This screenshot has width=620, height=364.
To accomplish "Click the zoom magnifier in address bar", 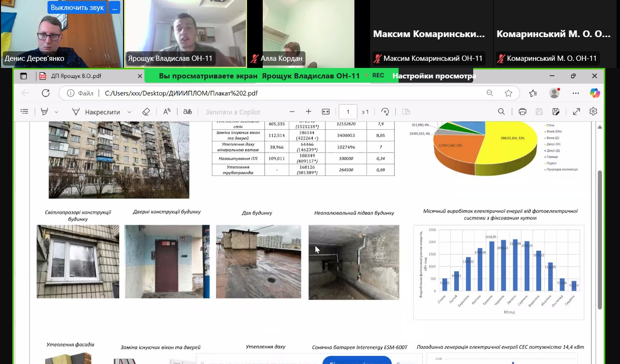I will coord(490,93).
